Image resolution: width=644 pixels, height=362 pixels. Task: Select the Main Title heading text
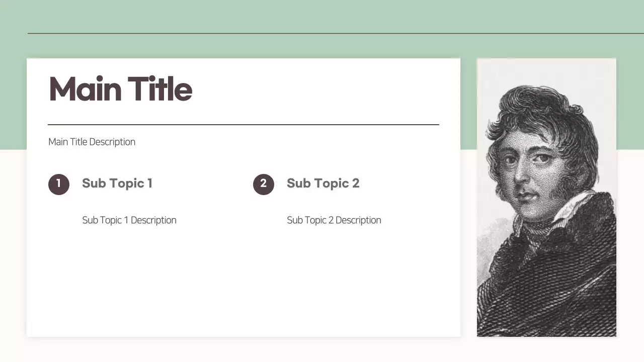(120, 89)
